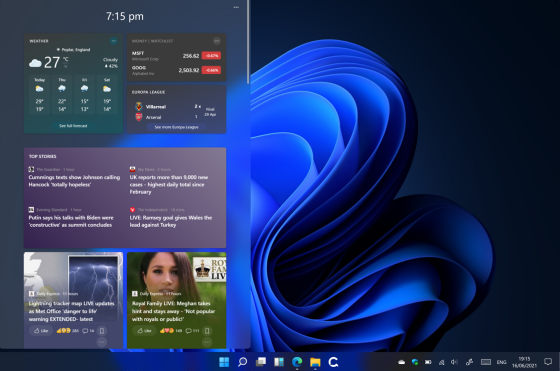Click the widgets panel vertical scrollbar
This screenshot has height=371, width=560.
click(248, 42)
